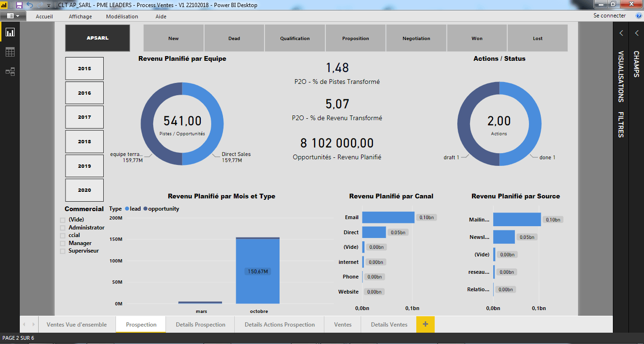Screen dimensions: 644x344
Task: Add a new page with plus icon
Action: point(425,324)
